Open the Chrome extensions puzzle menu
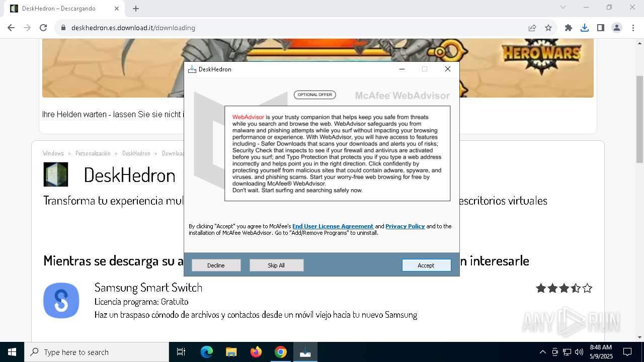 click(x=569, y=28)
